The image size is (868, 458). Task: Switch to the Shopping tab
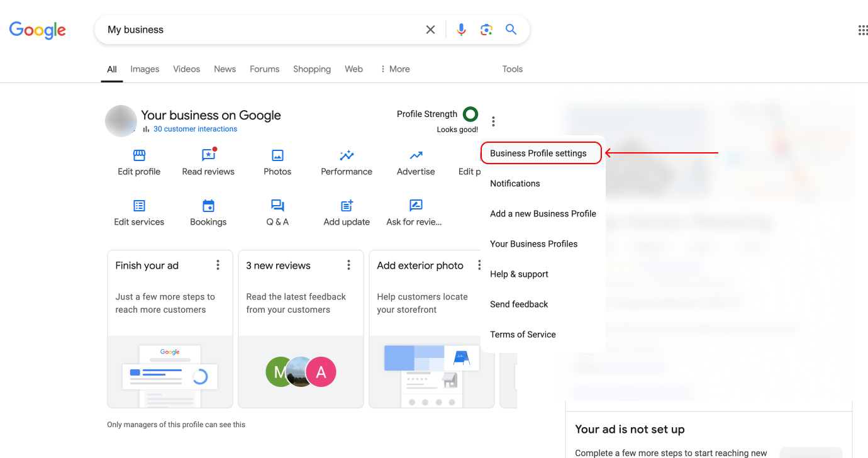click(312, 69)
